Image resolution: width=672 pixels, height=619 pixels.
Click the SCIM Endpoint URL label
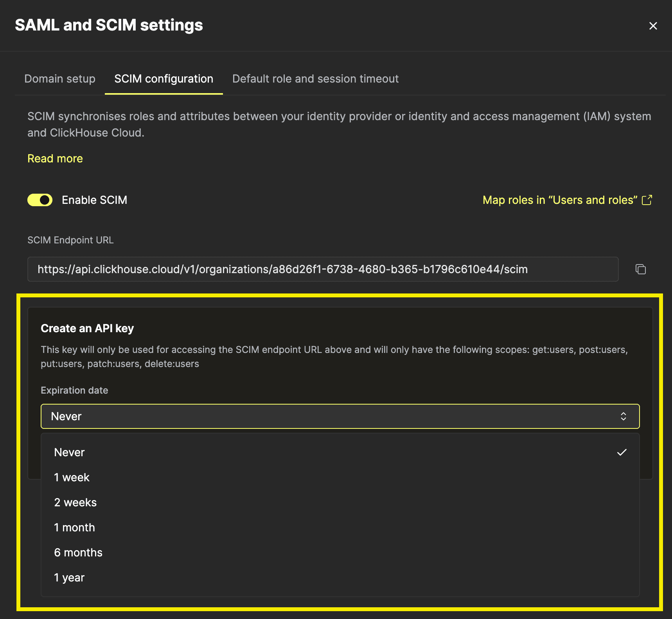click(x=70, y=240)
